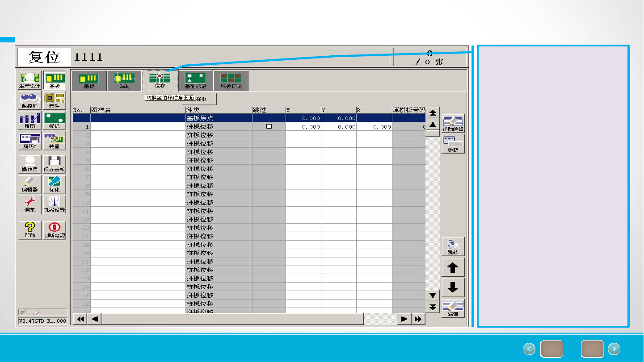Click the 示教 teaching icon
This screenshot has height=362, width=644.
point(453,144)
